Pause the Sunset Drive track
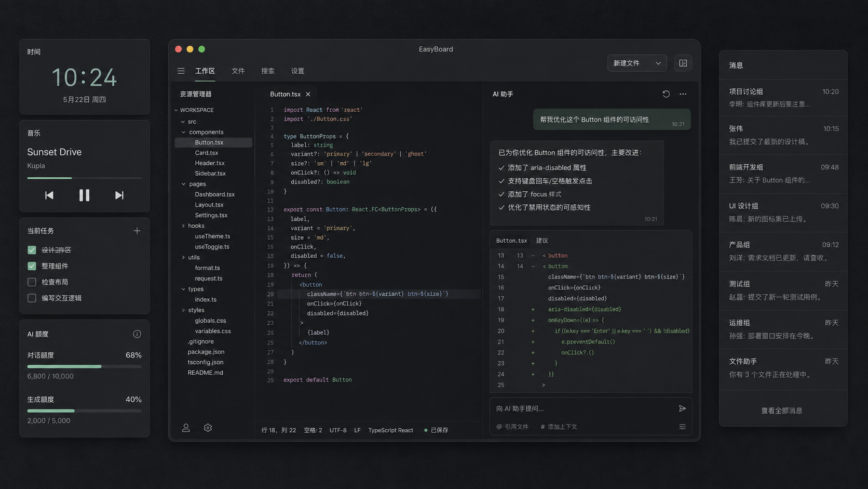Viewport: 868px width, 489px height. pyautogui.click(x=84, y=195)
